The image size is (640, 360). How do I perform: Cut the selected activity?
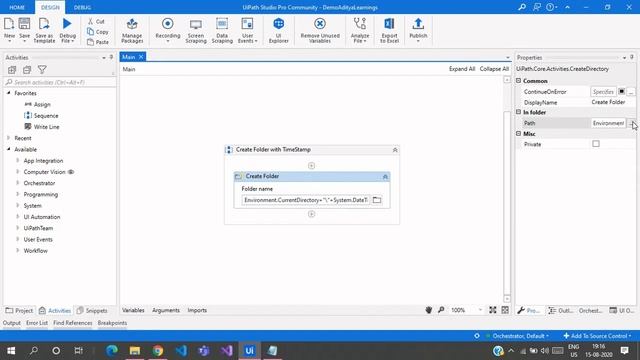[x=96, y=21]
